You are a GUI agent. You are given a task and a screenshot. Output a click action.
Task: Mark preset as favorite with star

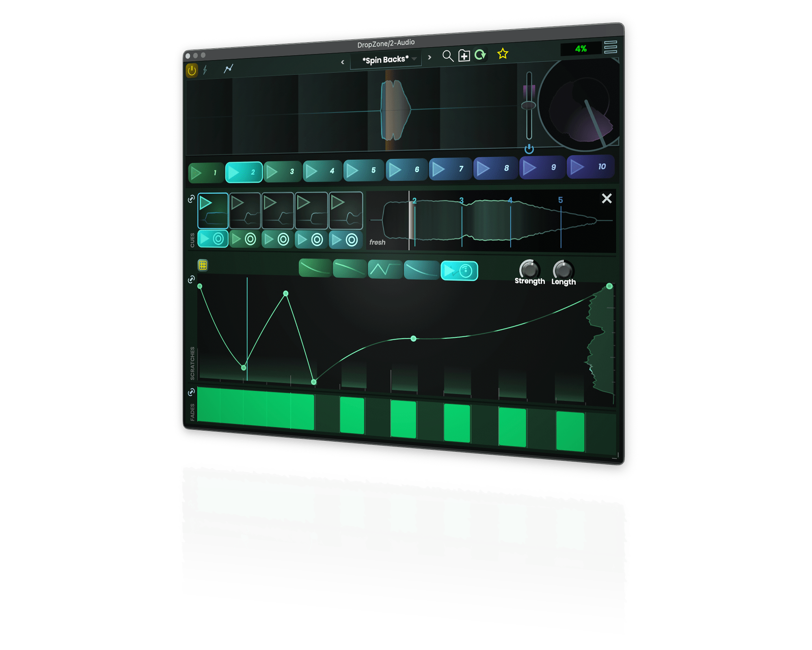point(503,54)
